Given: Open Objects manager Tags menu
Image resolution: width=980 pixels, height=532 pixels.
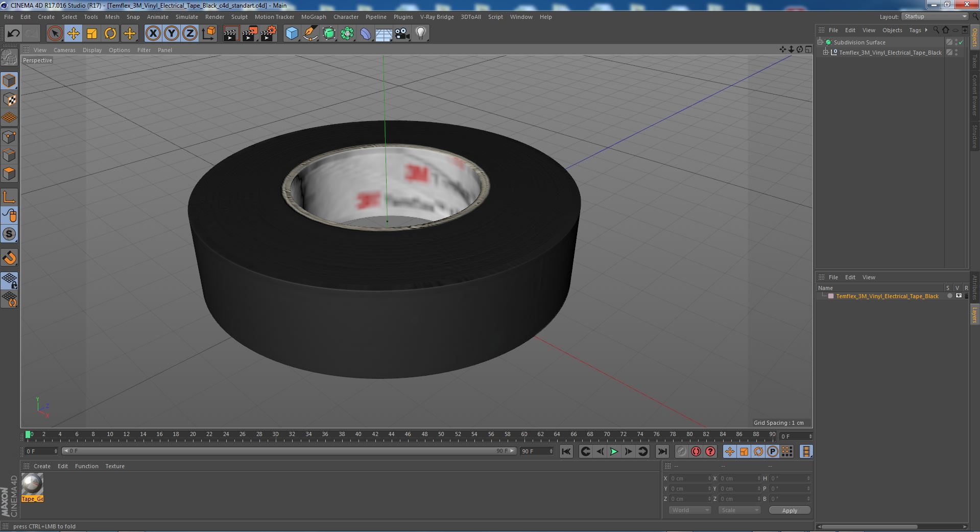Looking at the screenshot, I should pos(915,30).
